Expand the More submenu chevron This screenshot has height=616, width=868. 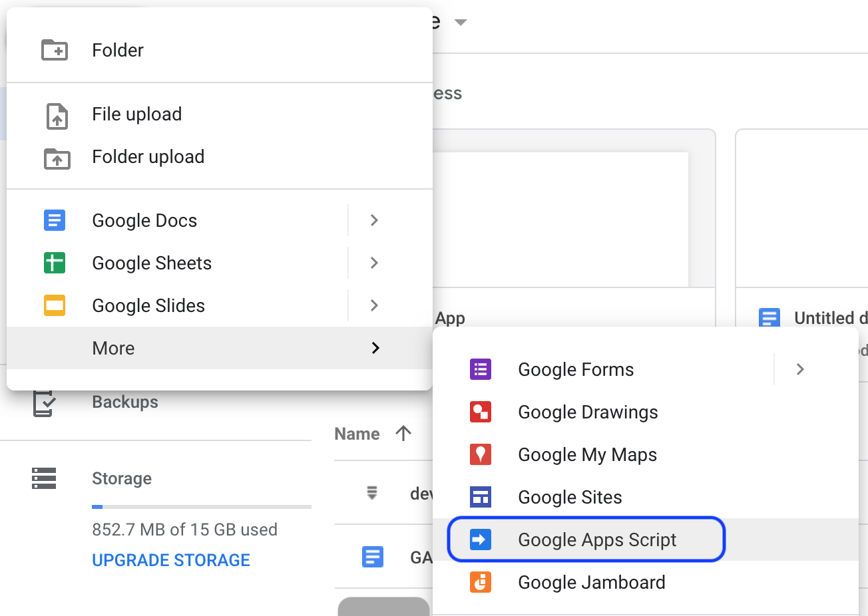coord(375,348)
